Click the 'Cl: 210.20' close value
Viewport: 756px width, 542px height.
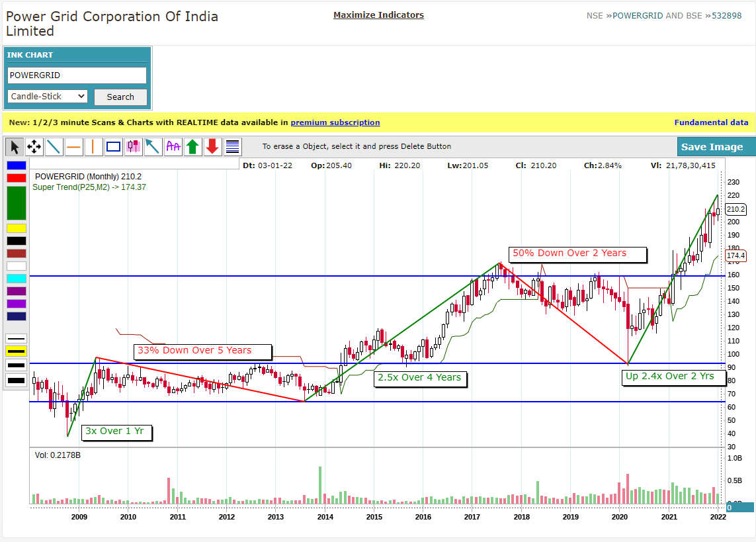coord(536,165)
